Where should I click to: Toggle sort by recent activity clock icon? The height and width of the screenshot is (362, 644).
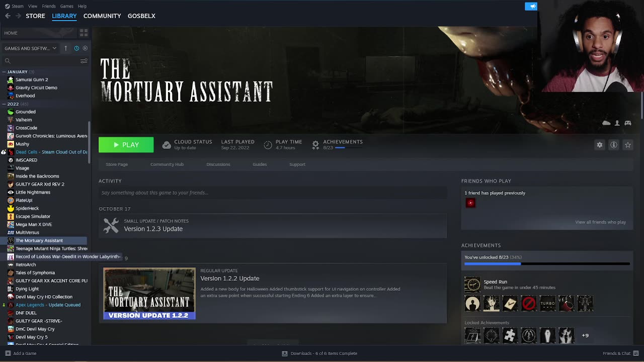76,48
